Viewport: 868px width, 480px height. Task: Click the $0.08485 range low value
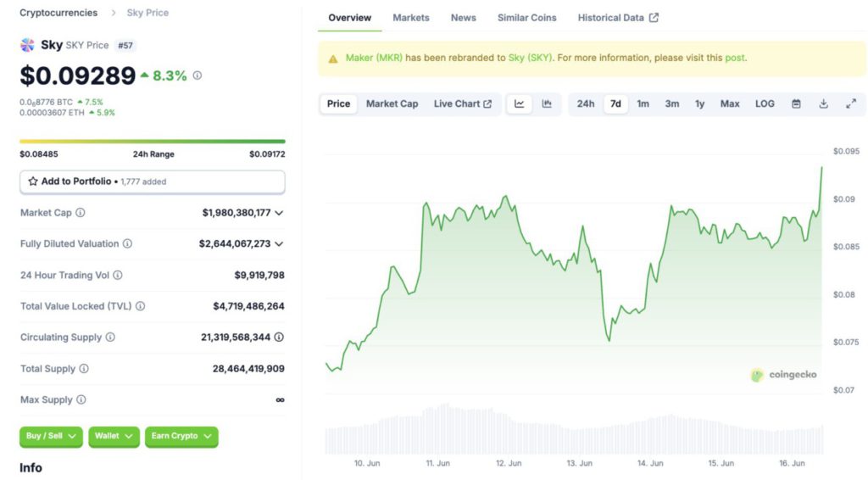click(39, 153)
